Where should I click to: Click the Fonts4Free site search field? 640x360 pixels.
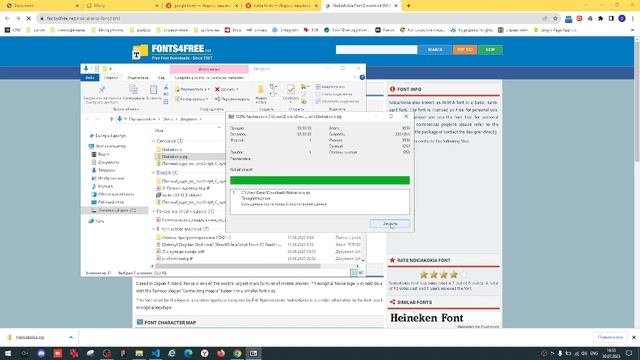click(376, 50)
